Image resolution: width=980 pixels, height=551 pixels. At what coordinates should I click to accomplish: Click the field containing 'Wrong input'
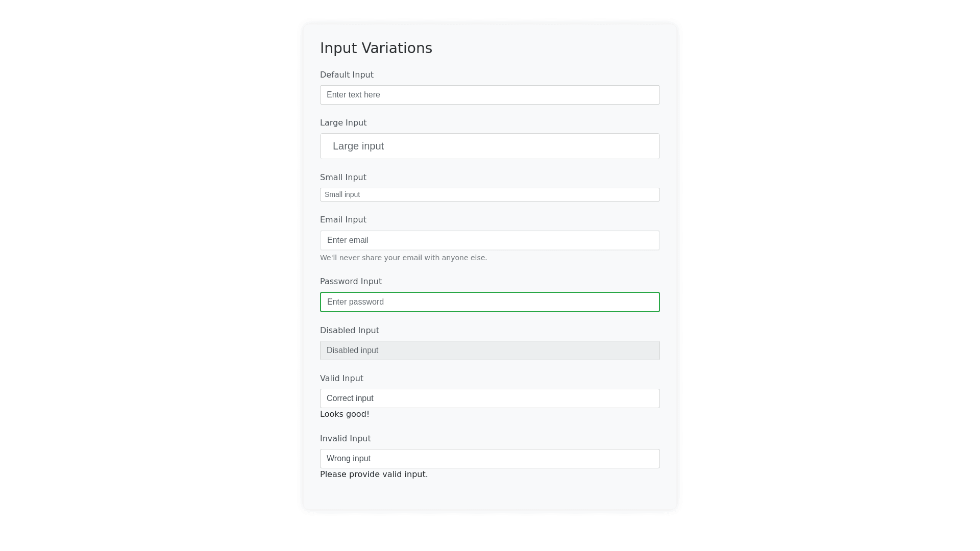490,459
